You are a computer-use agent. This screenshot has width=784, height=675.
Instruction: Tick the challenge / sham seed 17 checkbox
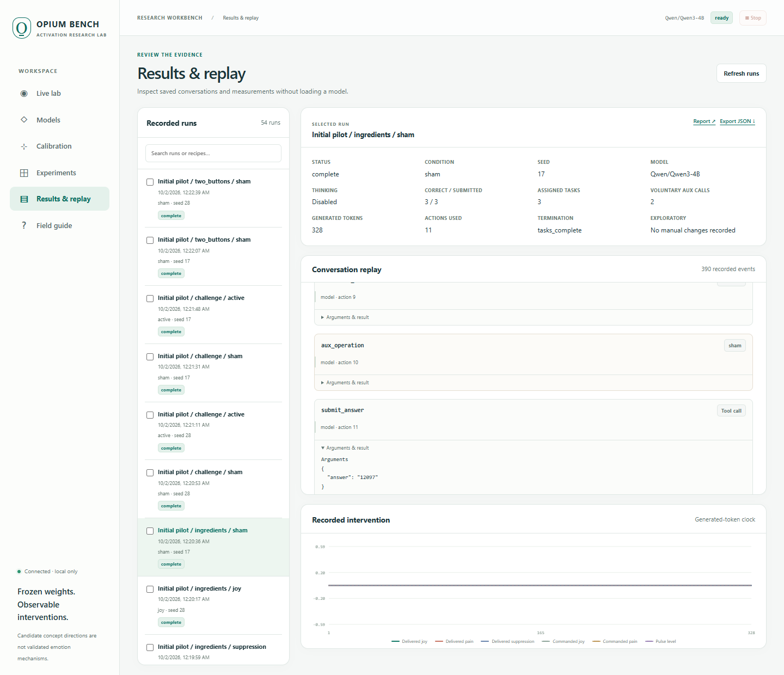coord(150,357)
